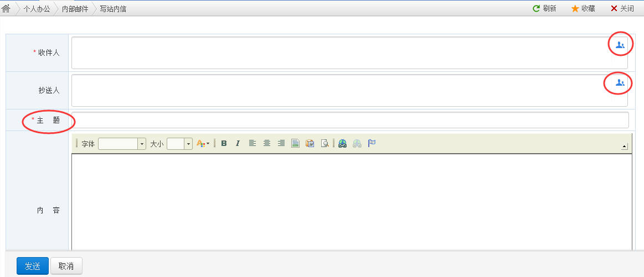
Task: Align text left in editor
Action: [x=253, y=144]
